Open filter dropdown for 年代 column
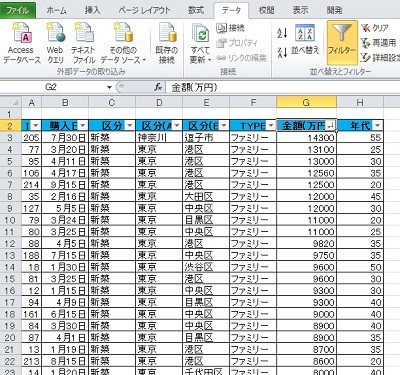 point(377,126)
